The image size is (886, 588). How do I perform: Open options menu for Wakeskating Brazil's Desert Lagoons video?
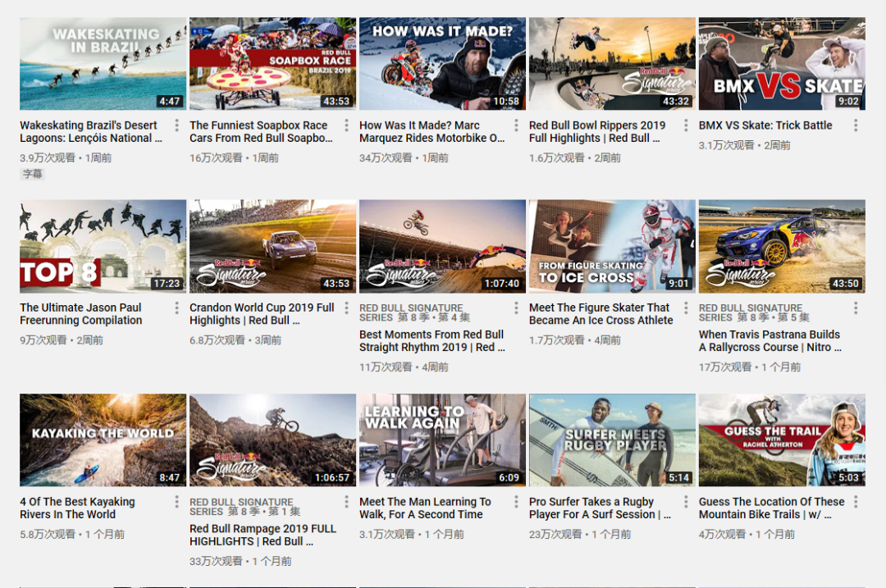(177, 125)
